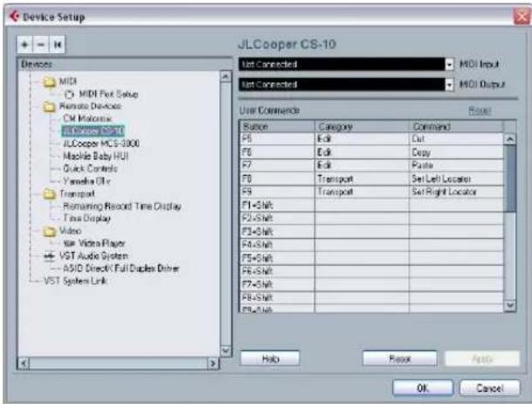Click the Video Player icon
This screenshot has width=532, height=404.
pyautogui.click(x=69, y=243)
